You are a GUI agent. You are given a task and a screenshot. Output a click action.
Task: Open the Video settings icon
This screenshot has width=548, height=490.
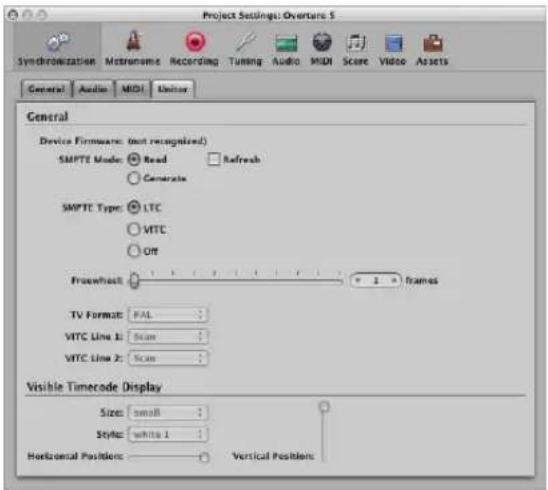(393, 49)
